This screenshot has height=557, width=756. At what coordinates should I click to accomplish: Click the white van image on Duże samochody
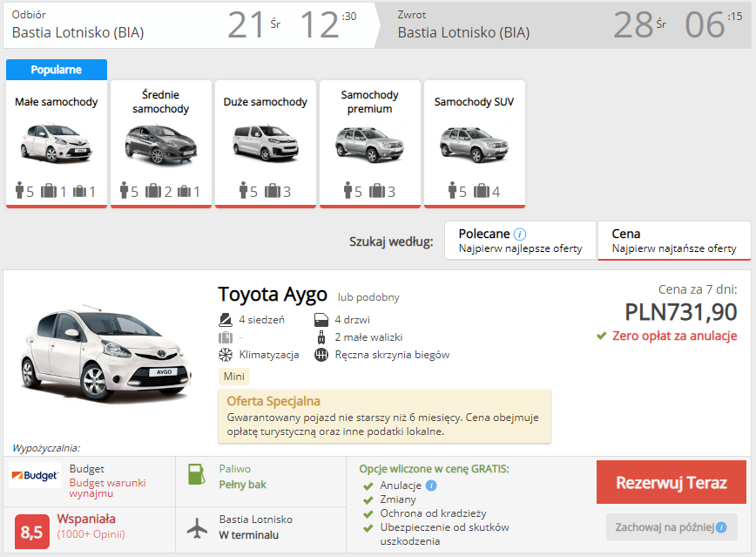pos(266,143)
